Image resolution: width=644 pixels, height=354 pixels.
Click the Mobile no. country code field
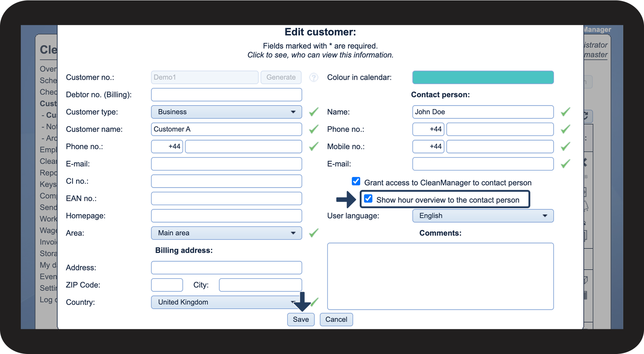(428, 147)
